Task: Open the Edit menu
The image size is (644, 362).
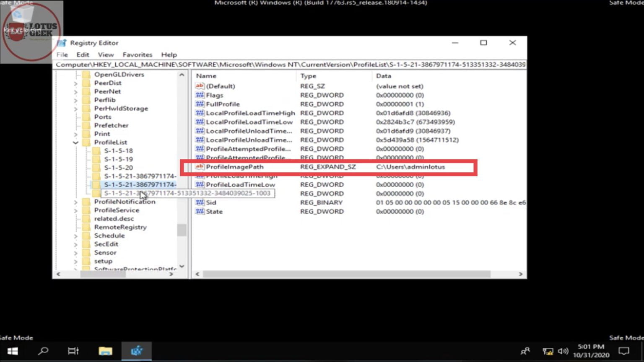Action: coord(83,54)
